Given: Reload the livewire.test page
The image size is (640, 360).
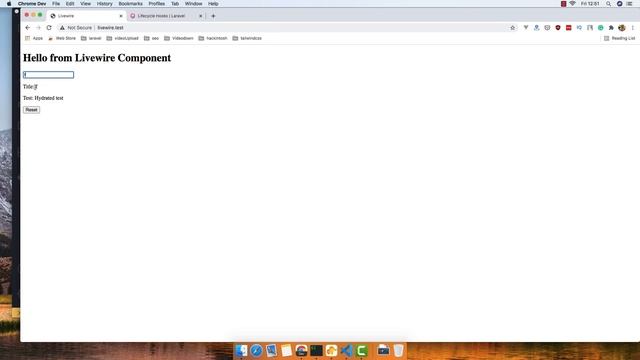Looking at the screenshot, I should click(49, 28).
